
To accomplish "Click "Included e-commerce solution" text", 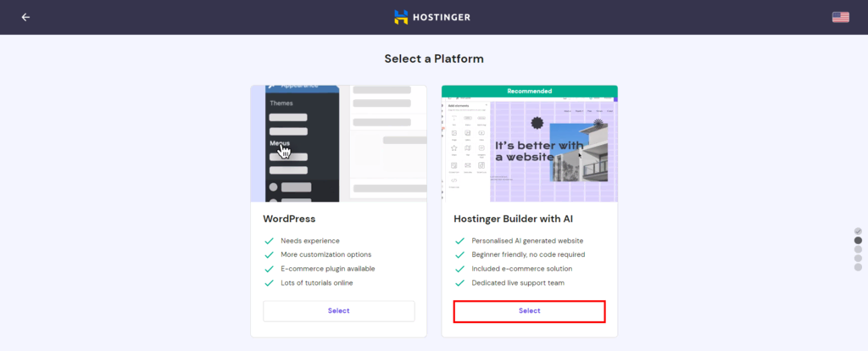I will click(x=522, y=269).
